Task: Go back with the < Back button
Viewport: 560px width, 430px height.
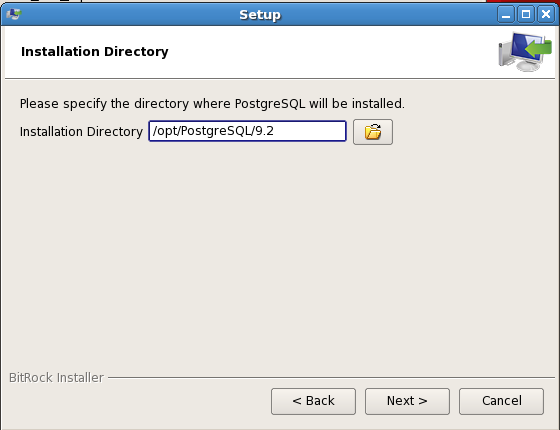Action: point(313,401)
